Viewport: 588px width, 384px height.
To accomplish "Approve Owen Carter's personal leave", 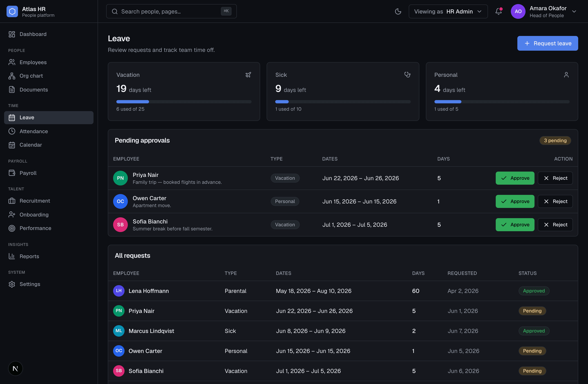I will click(515, 201).
